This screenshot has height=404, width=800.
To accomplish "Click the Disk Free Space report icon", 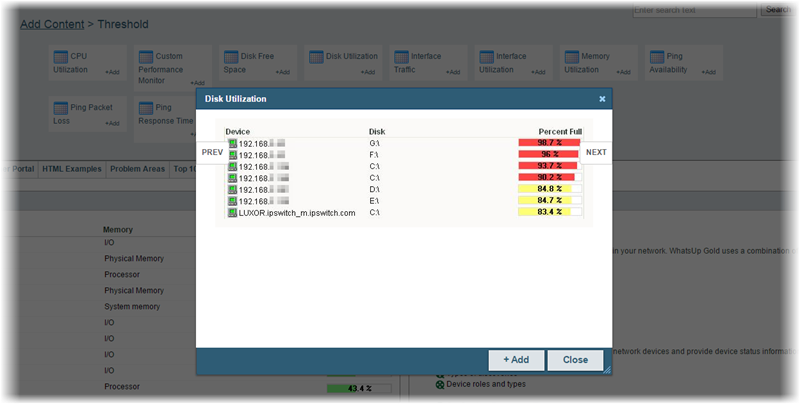I will 231,57.
